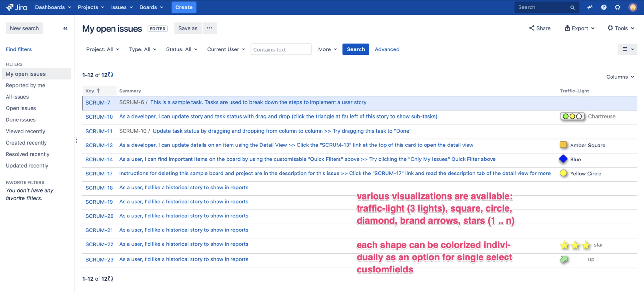Select Open issues filter
The height and width of the screenshot is (293, 644).
(x=21, y=108)
